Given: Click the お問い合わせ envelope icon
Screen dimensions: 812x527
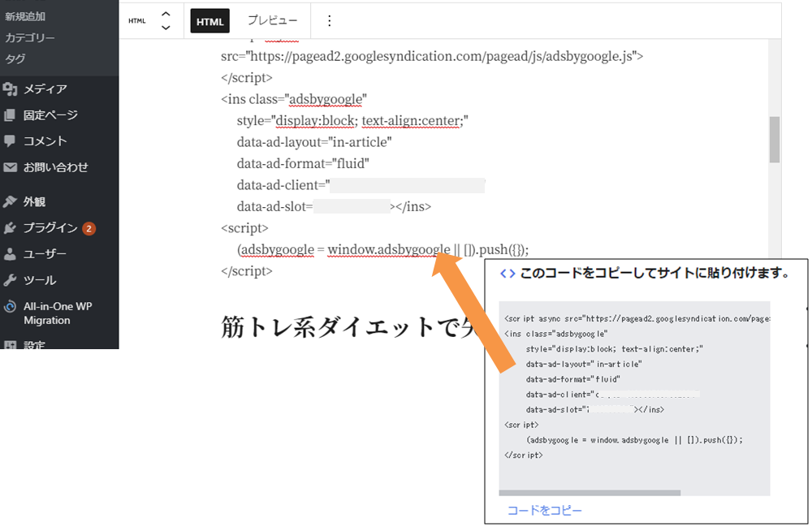Looking at the screenshot, I should pos(10,167).
